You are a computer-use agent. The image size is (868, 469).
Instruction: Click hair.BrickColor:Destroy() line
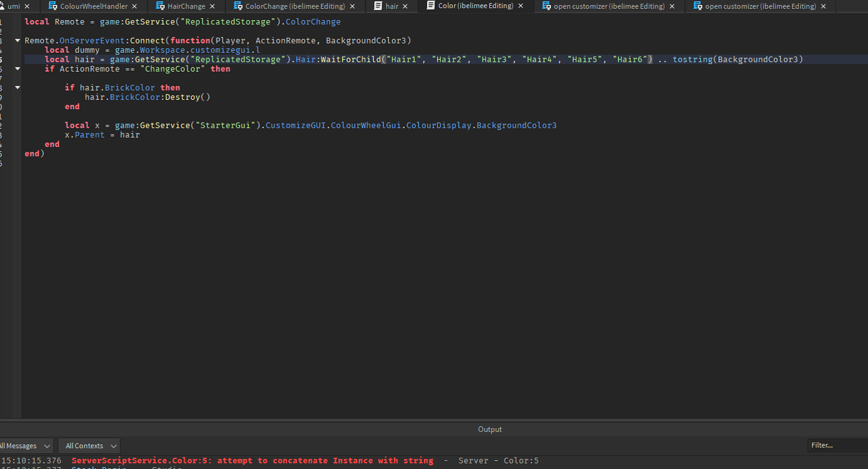point(148,97)
